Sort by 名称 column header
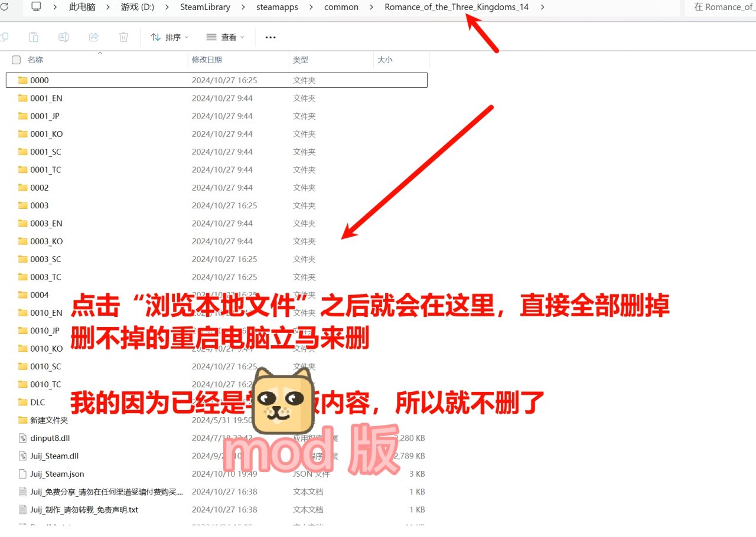The width and height of the screenshot is (756, 537). point(35,60)
